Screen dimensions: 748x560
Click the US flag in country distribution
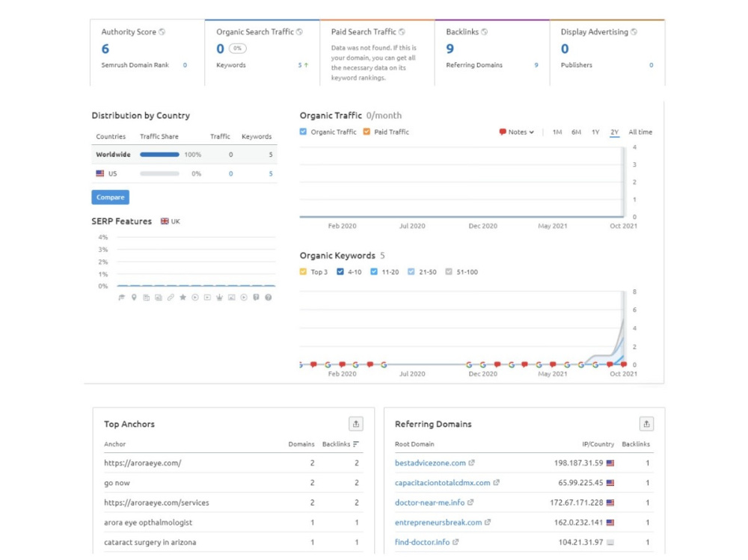coord(99,173)
